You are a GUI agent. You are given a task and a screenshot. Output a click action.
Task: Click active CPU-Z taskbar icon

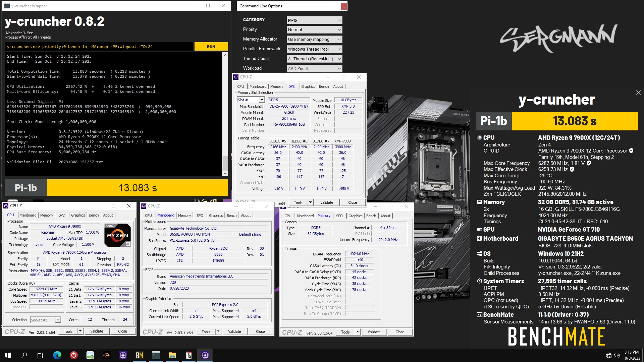(205, 355)
